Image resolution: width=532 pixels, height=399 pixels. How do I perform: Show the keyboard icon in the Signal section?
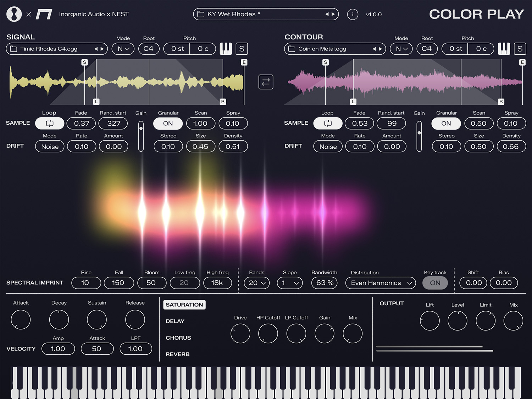(x=226, y=49)
